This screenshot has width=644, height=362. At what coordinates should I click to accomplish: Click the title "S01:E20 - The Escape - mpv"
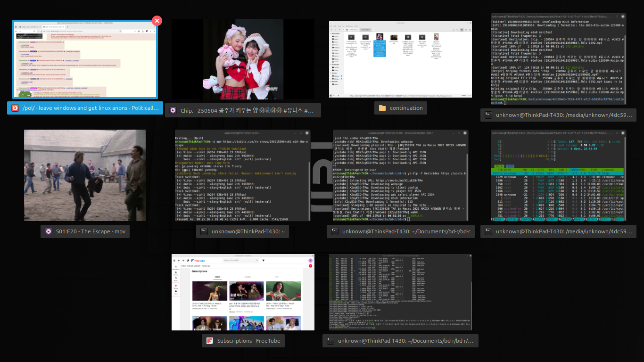point(90,231)
